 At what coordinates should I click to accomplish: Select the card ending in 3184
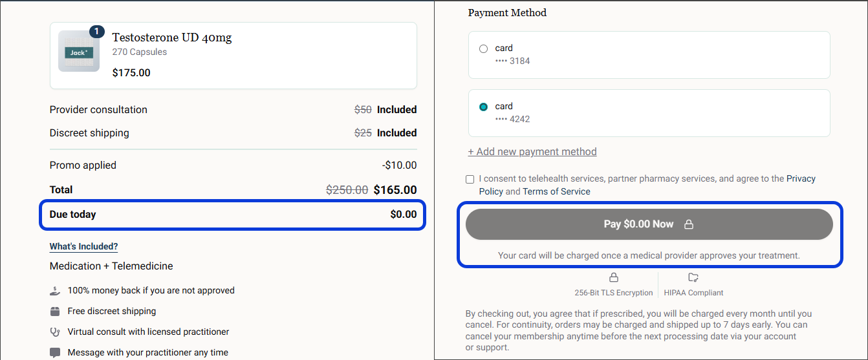tap(483, 48)
